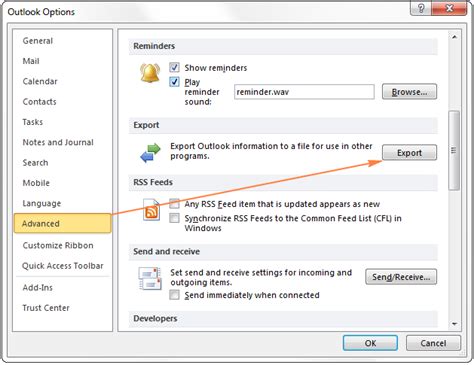Click the Cancel button
Screen dimensions: 474x365
click(x=433, y=343)
